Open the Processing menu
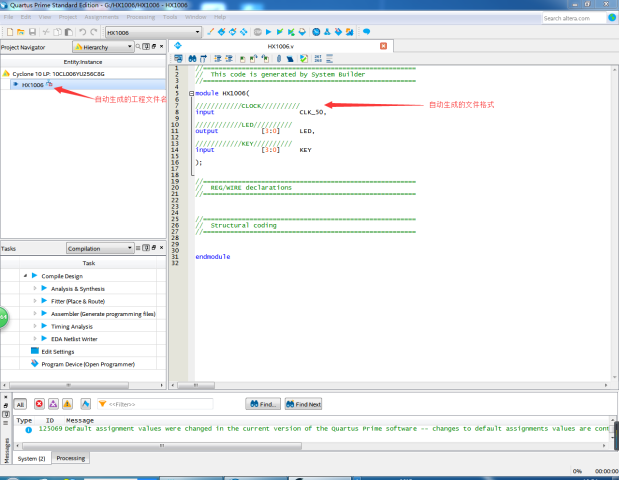The image size is (620, 481). pos(141,17)
